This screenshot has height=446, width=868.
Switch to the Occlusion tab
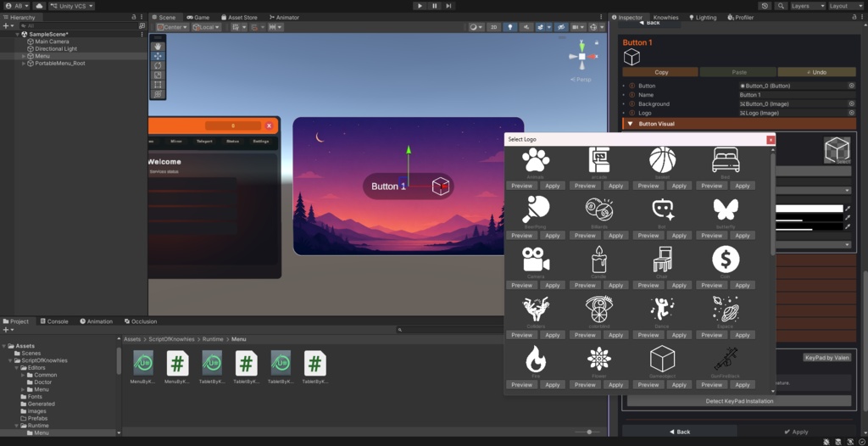tap(141, 321)
